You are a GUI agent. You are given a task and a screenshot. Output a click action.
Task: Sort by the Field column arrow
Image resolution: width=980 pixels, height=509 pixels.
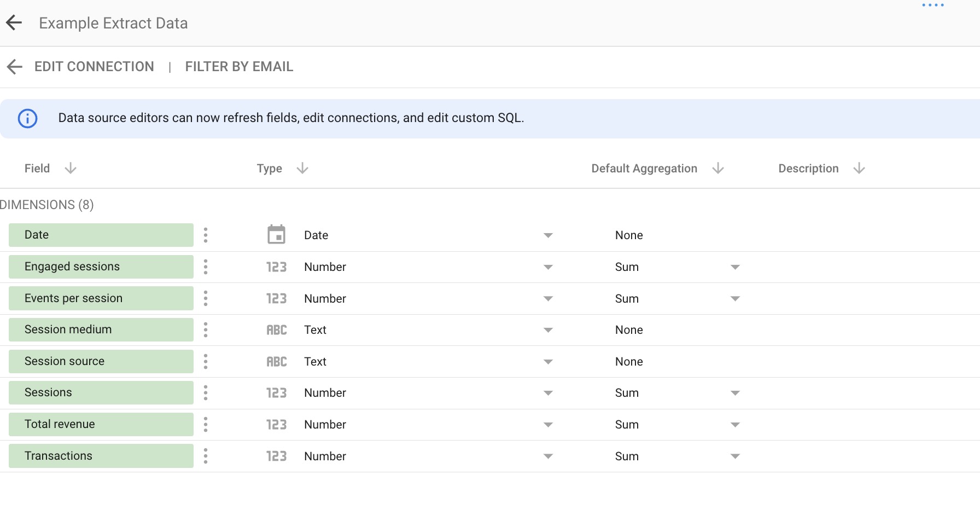71,169
